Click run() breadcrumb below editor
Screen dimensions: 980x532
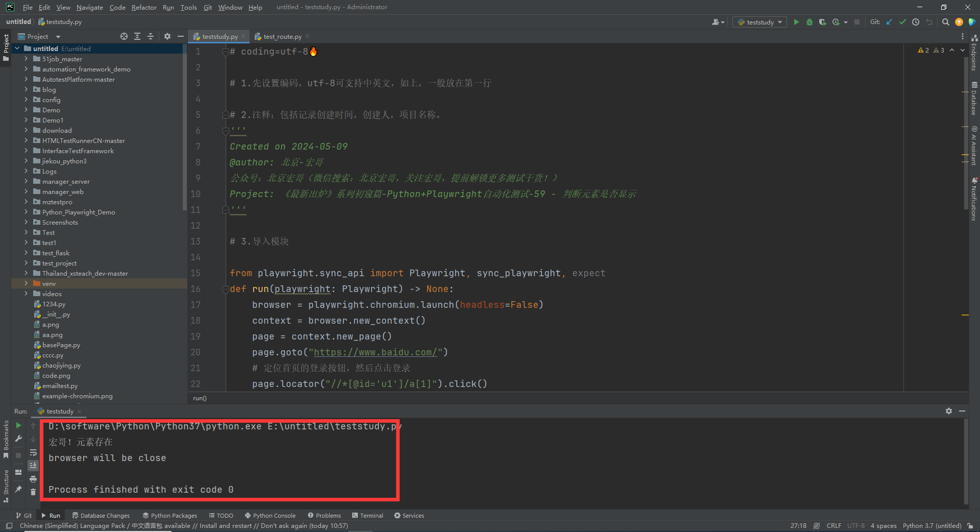200,398
